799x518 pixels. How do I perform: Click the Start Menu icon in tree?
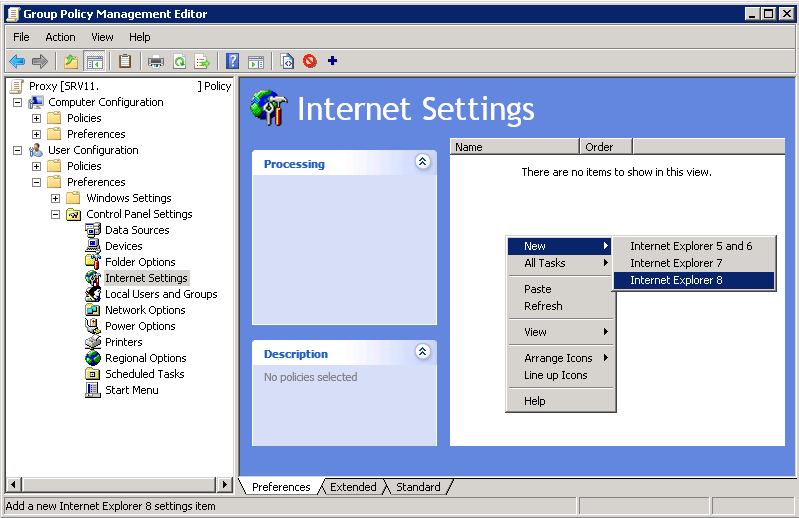point(93,390)
